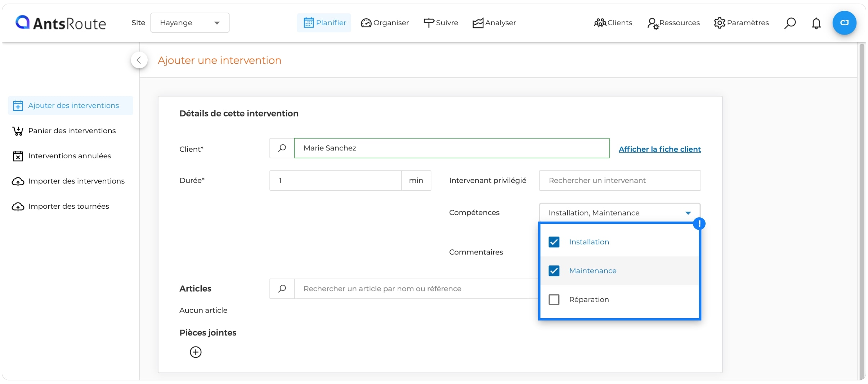Click the calendar-x icon beside Interventions annulées

pyautogui.click(x=18, y=156)
